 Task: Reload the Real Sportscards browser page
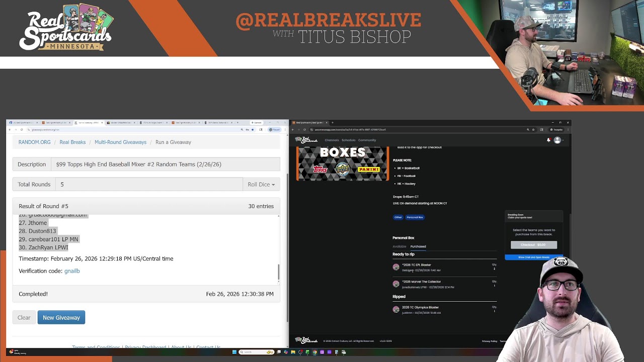tap(304, 129)
